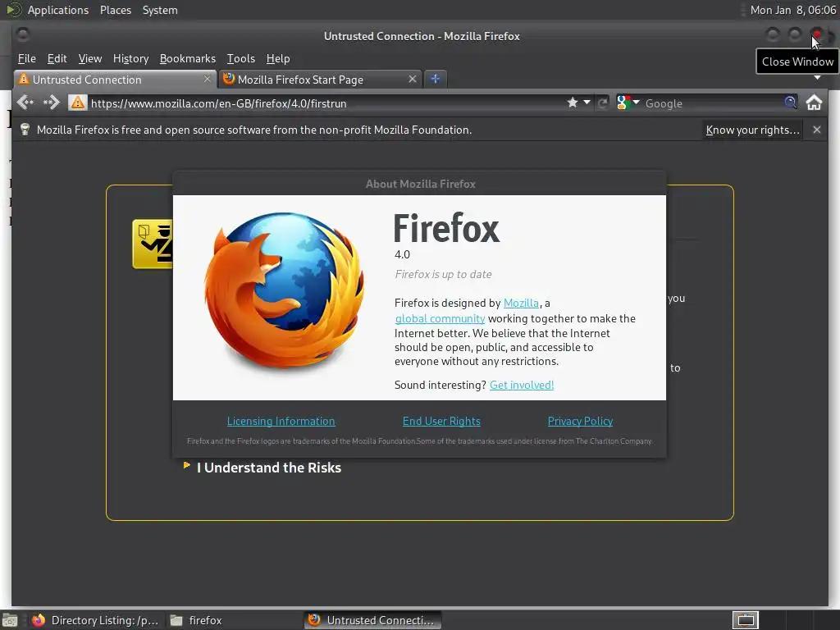Click the Know your rights button
The width and height of the screenshot is (840, 630).
(x=752, y=130)
